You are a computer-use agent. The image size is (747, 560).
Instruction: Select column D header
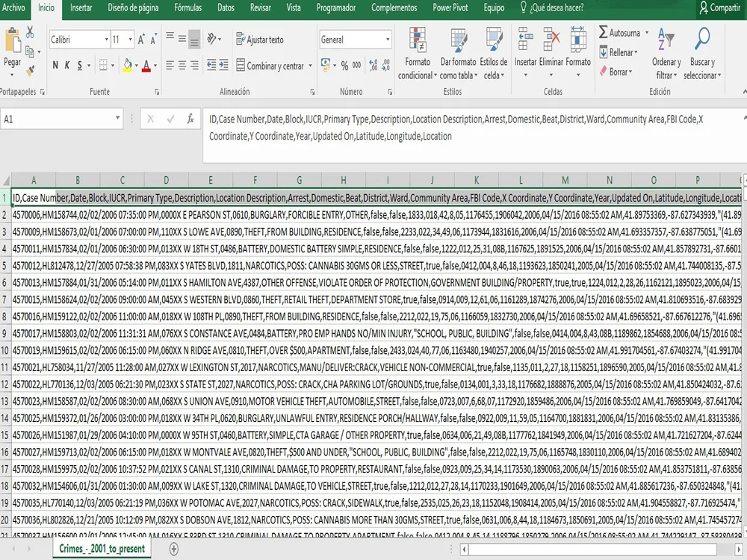(167, 180)
